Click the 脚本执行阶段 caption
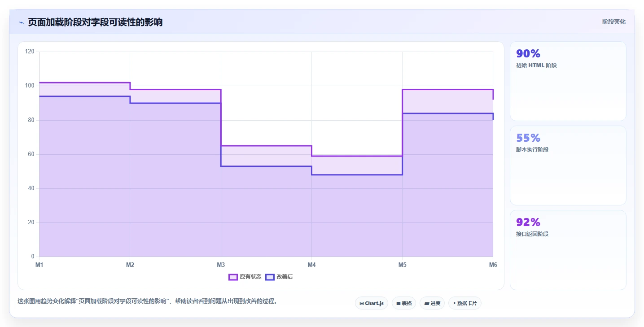 click(x=532, y=150)
